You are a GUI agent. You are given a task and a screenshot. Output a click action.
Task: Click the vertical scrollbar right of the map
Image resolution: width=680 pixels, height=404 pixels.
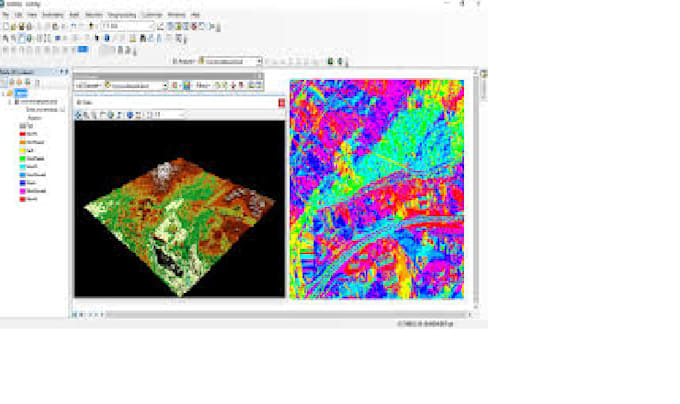point(476,188)
